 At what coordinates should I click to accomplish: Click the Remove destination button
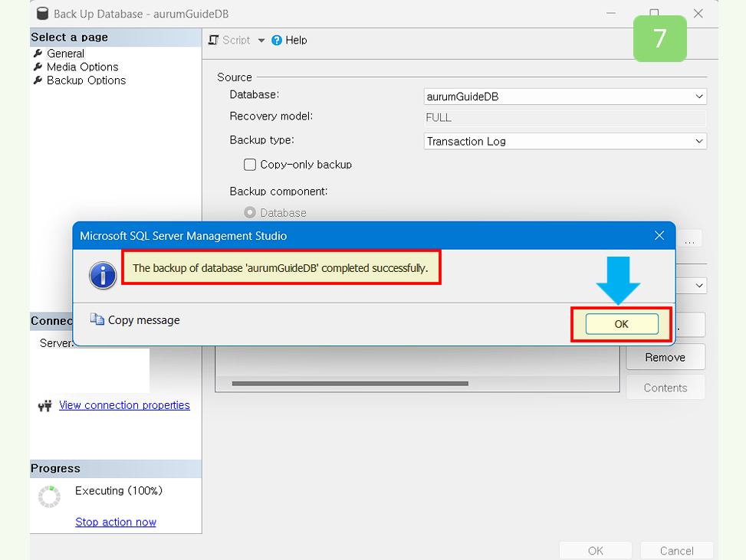coord(665,358)
